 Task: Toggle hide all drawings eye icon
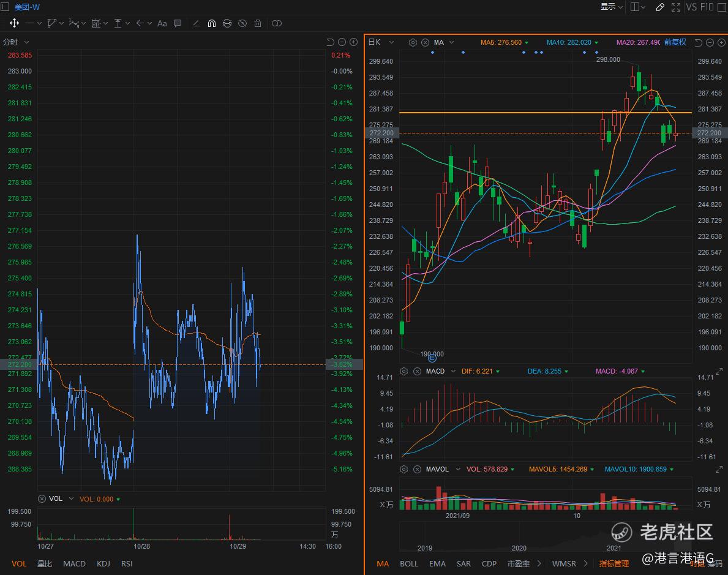242,23
